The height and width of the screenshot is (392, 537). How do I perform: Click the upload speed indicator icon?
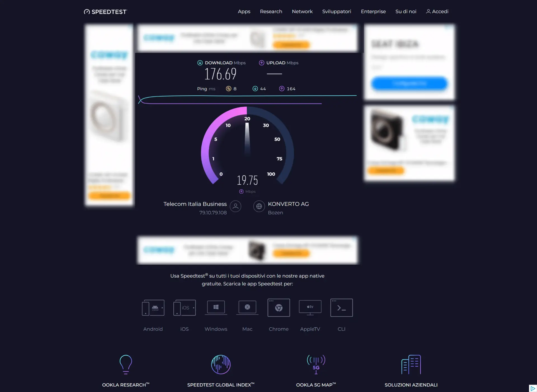(x=262, y=64)
